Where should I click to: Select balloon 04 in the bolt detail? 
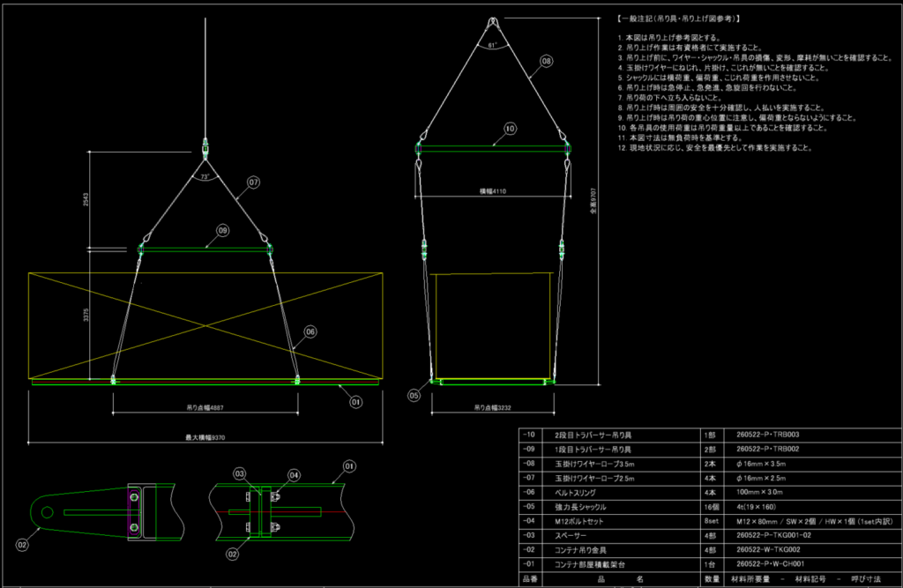294,475
